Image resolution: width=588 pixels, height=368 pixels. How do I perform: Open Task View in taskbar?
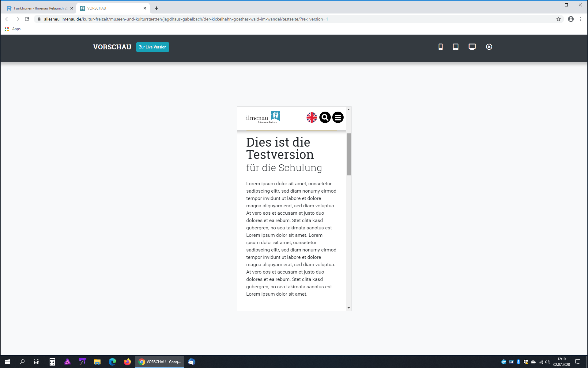(37, 362)
